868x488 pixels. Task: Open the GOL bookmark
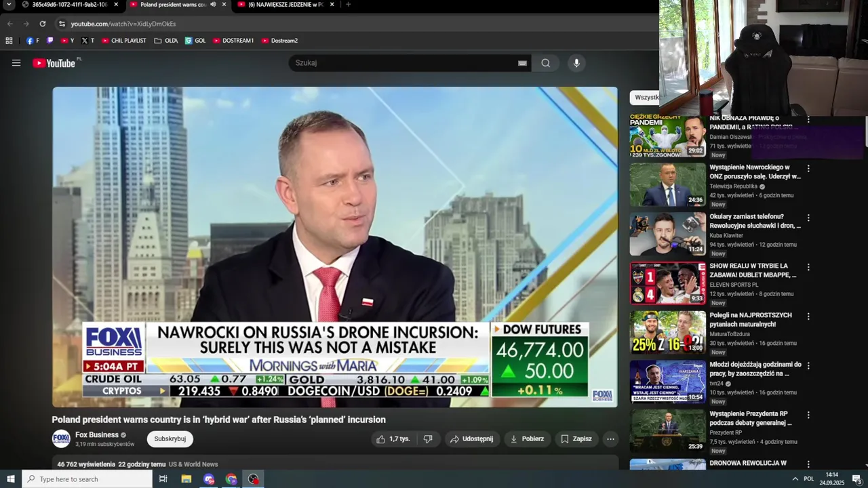coord(195,41)
